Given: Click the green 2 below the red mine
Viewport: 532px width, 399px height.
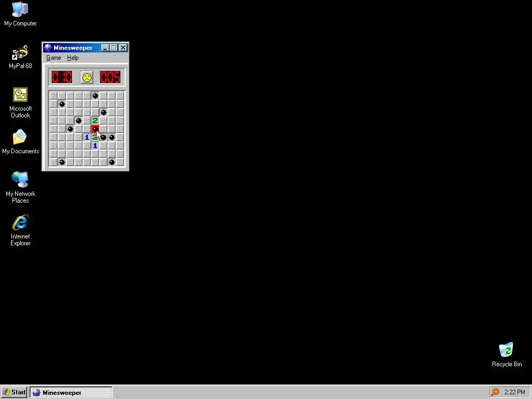Looking at the screenshot, I should pos(95,137).
